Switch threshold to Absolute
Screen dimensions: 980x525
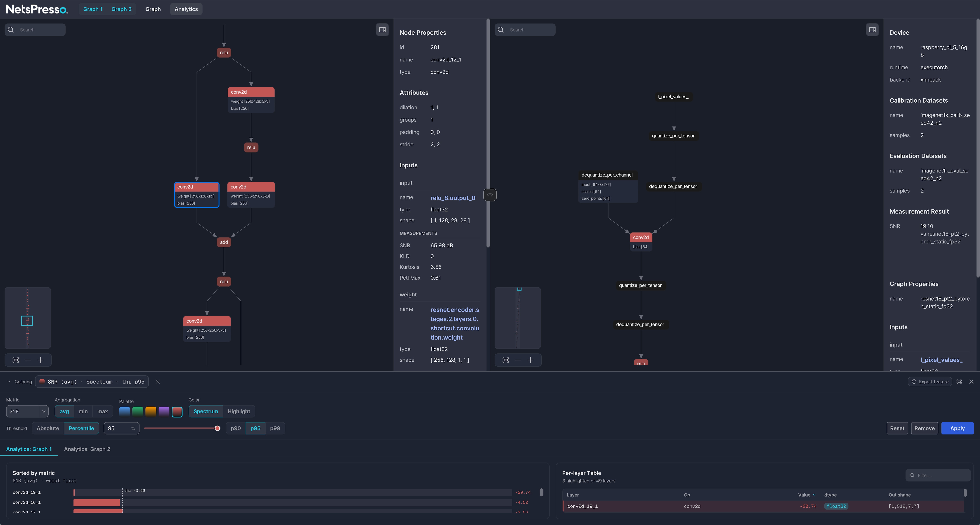click(x=48, y=428)
